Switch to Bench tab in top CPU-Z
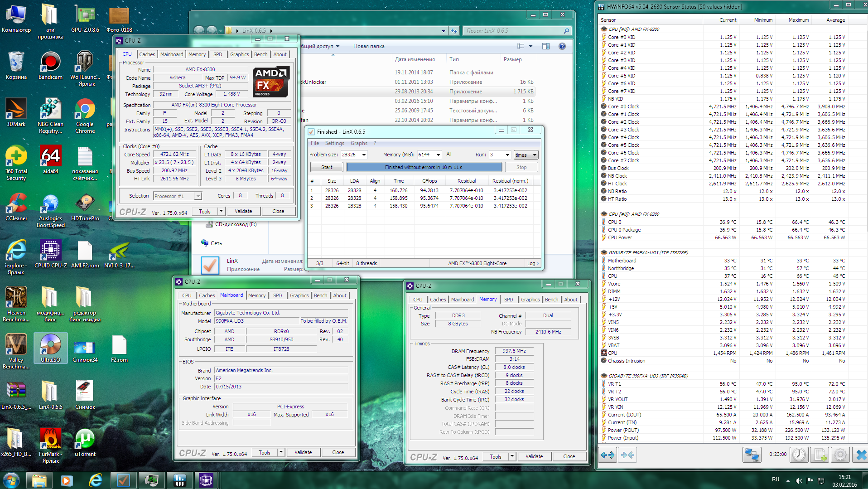Image resolution: width=868 pixels, height=489 pixels. [260, 54]
